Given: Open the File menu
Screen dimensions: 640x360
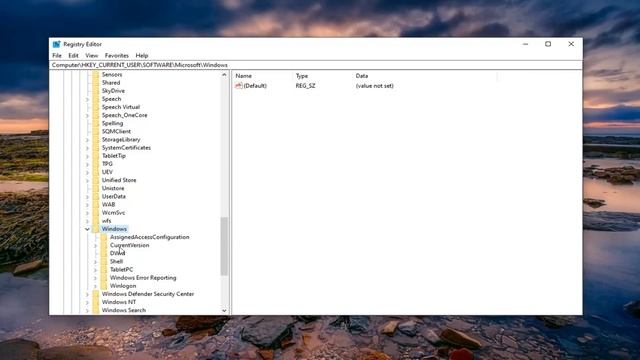Looking at the screenshot, I should coord(57,56).
